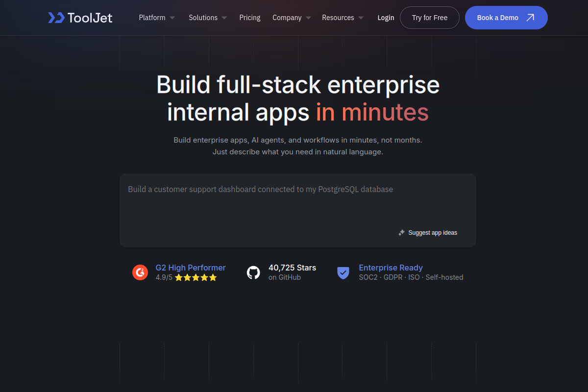Open the G2 High Performer link
The width and height of the screenshot is (588, 392).
tap(191, 268)
